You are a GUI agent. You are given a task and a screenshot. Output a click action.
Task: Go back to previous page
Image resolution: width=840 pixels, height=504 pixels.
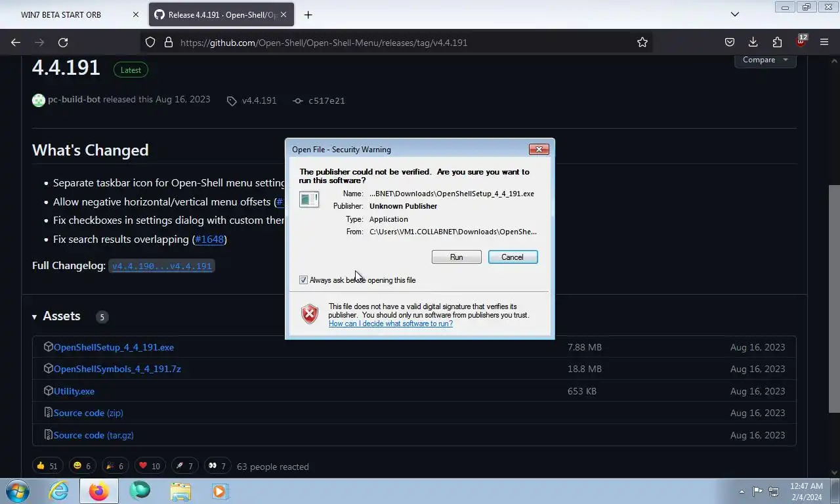click(16, 42)
